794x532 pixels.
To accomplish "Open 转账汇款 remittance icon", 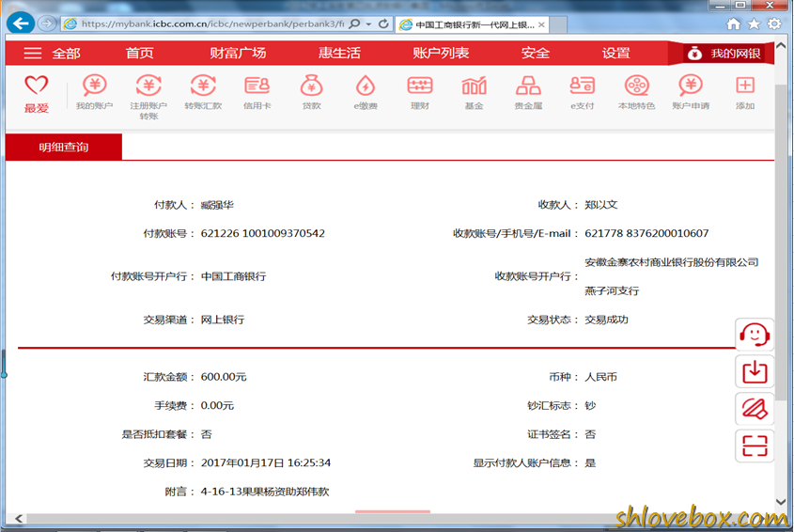I will 203,92.
